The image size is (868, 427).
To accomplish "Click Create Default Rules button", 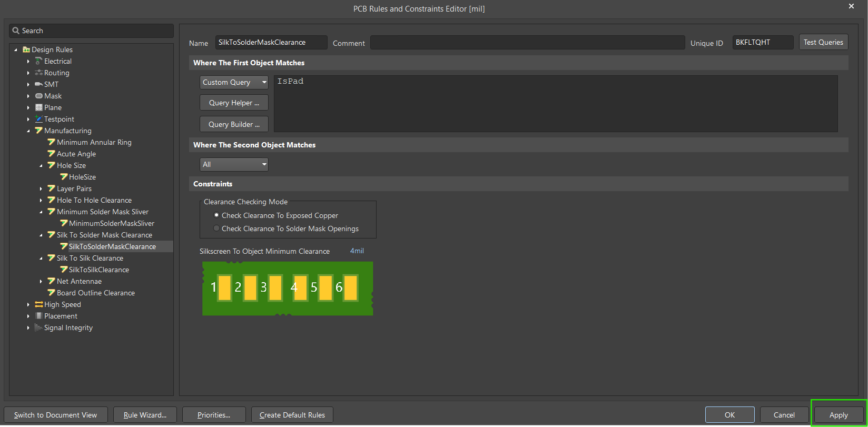I will (292, 415).
